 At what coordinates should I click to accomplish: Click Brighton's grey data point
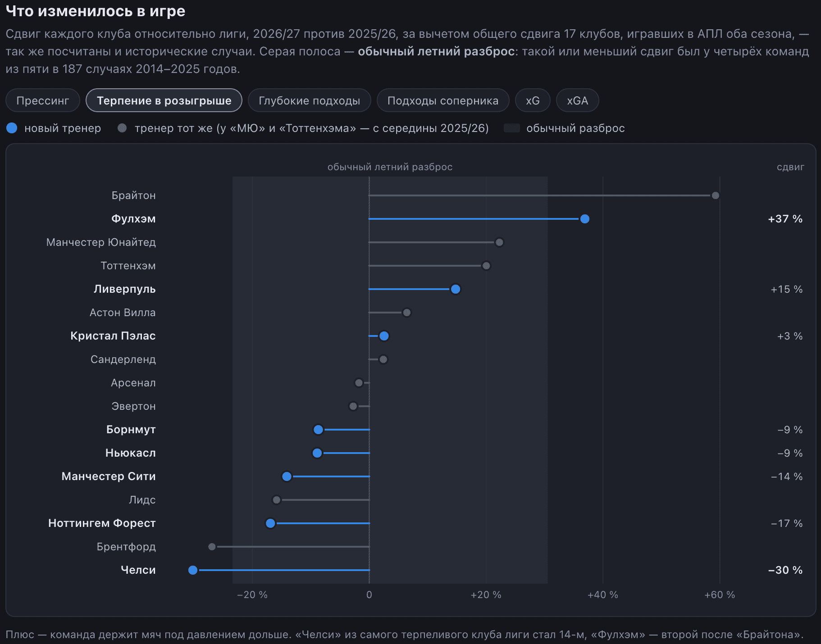point(716,195)
